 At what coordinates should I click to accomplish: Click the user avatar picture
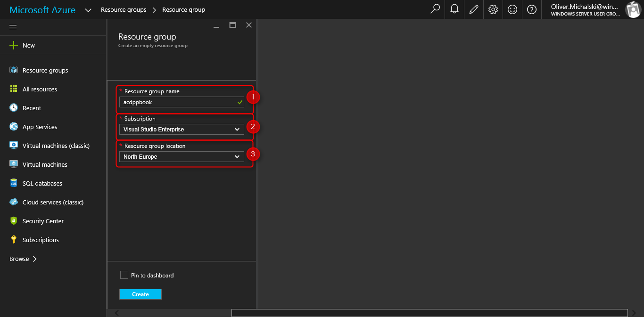pos(632,9)
